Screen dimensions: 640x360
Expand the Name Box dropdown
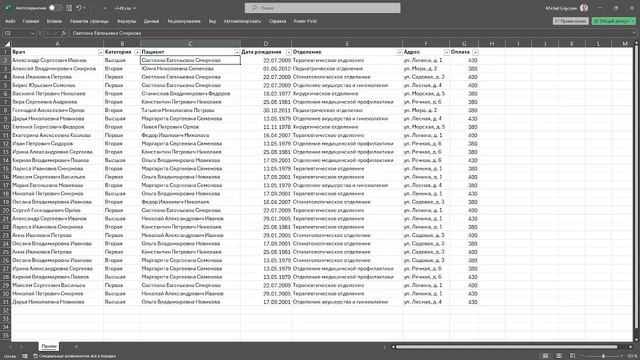[x=32, y=33]
